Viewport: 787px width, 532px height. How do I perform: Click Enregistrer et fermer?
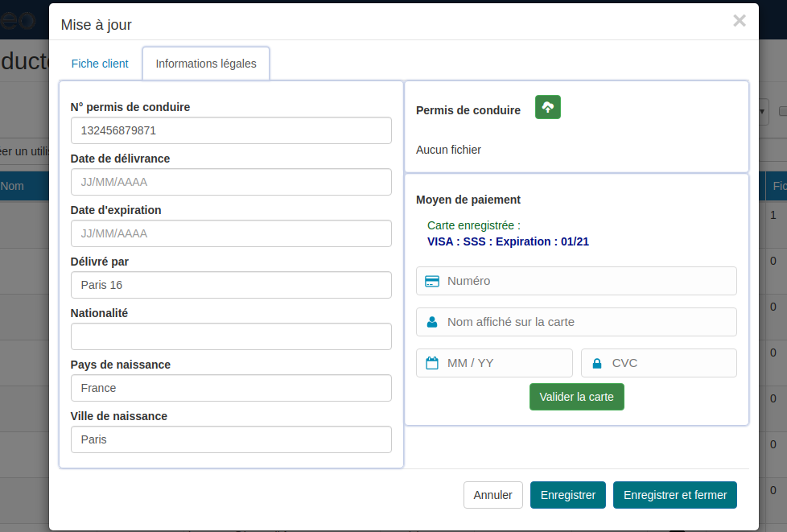point(675,495)
